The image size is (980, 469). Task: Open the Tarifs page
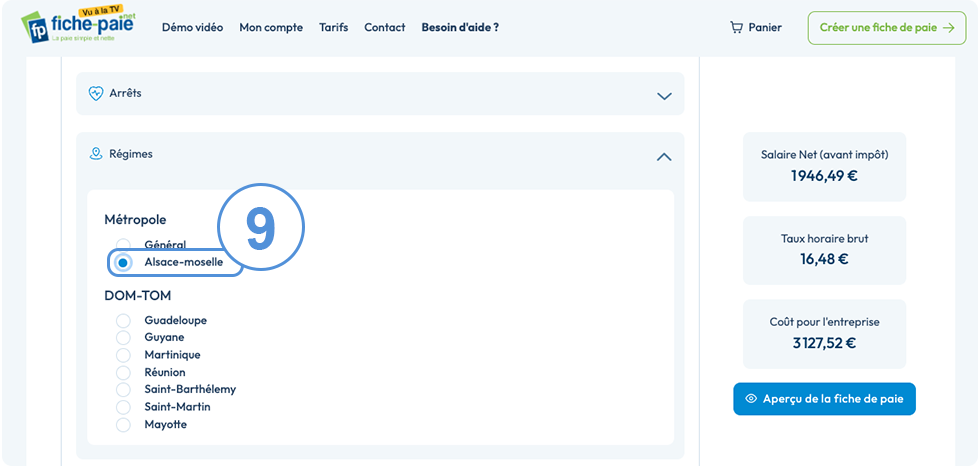334,28
